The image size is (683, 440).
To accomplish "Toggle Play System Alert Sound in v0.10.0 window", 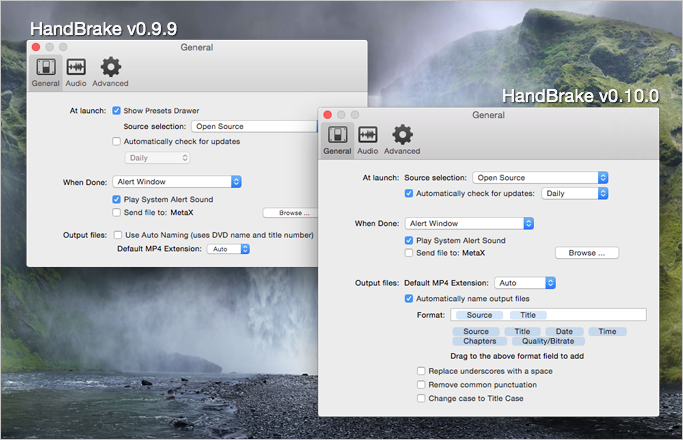I will point(409,240).
